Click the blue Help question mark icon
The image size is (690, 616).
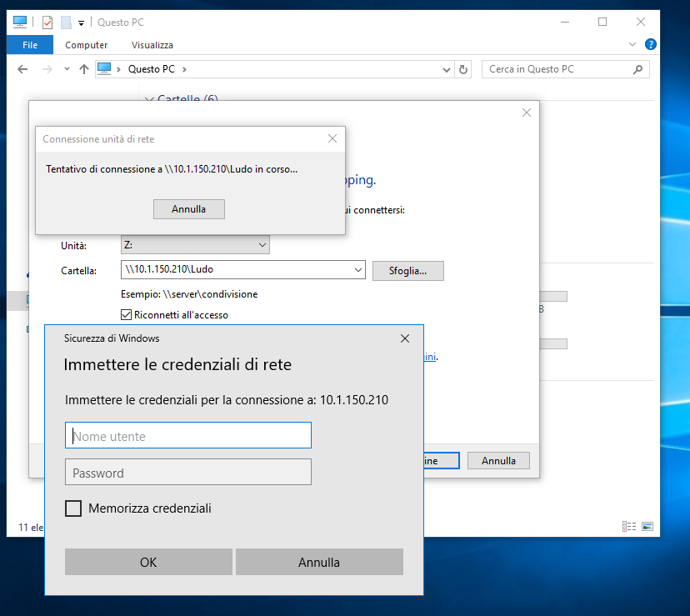[x=651, y=44]
